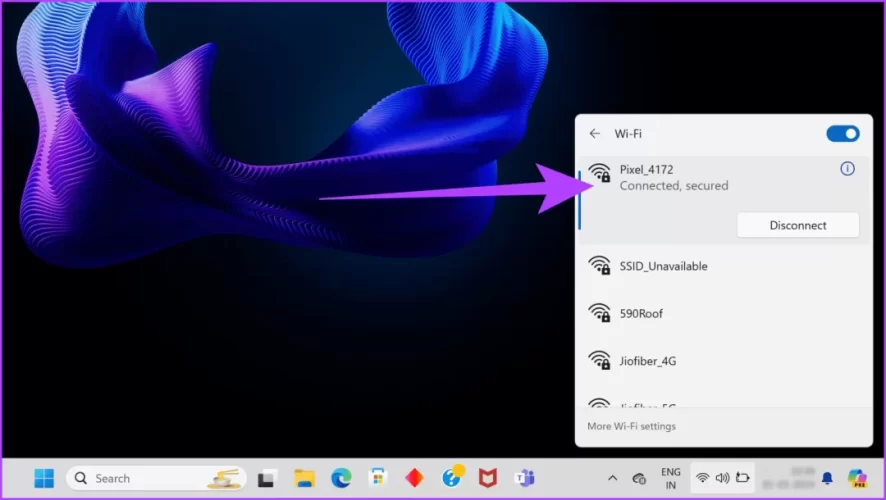
Task: Click the volume speaker tray icon
Action: 722,478
